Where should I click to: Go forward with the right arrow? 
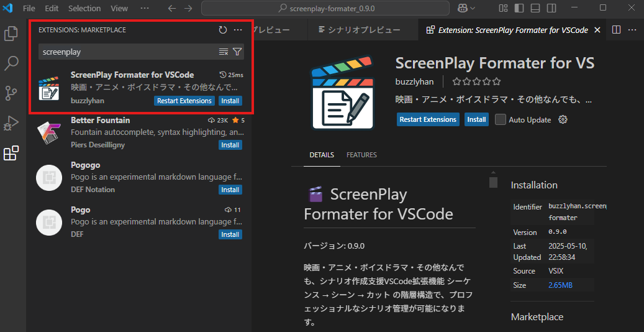point(188,8)
